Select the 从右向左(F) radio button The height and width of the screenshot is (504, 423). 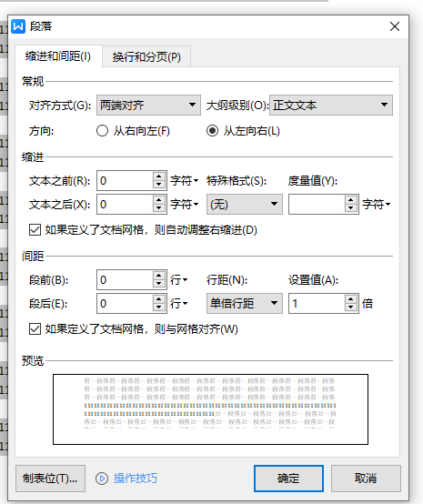102,131
